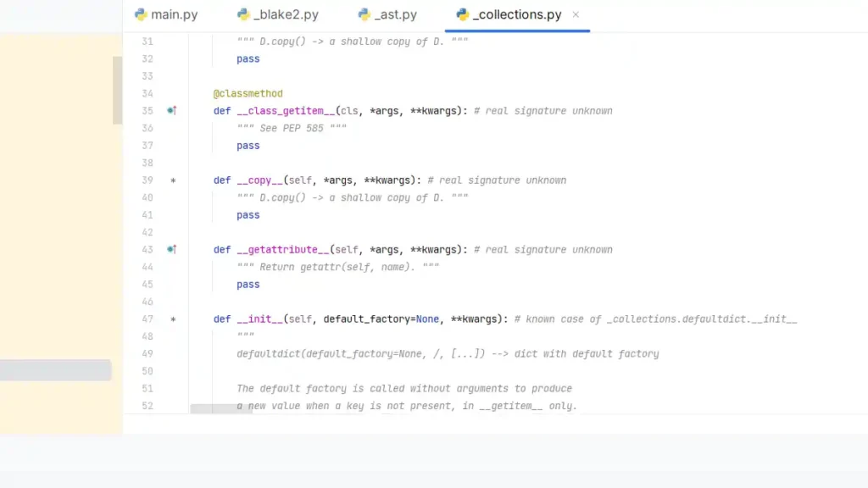Screen dimensions: 868x488
Task: Click the 'See PEP 585' docstring
Action: point(292,129)
